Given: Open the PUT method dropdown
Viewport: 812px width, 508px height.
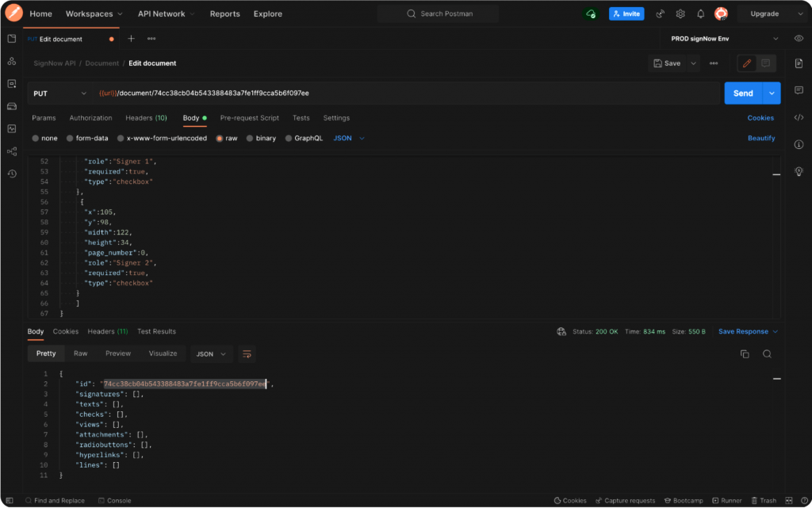Looking at the screenshot, I should pos(60,94).
